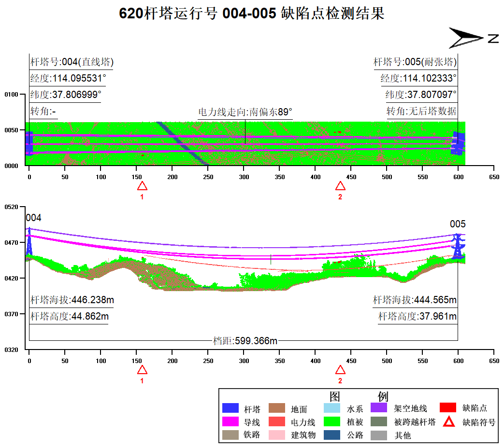Click the 缺陷符号 legend label text
The image size is (504, 448).
[479, 422]
